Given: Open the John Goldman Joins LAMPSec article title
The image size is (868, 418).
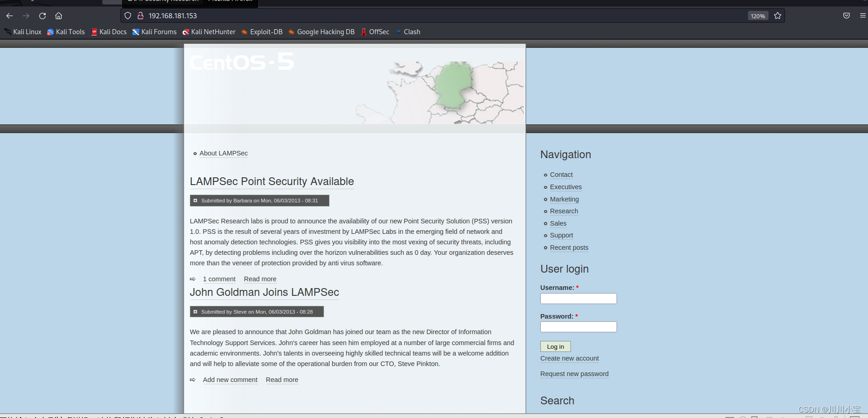Looking at the screenshot, I should coord(265,292).
